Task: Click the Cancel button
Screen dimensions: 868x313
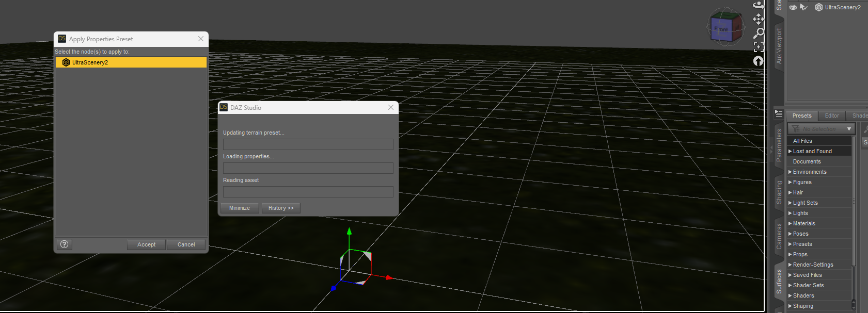Action: tap(186, 244)
